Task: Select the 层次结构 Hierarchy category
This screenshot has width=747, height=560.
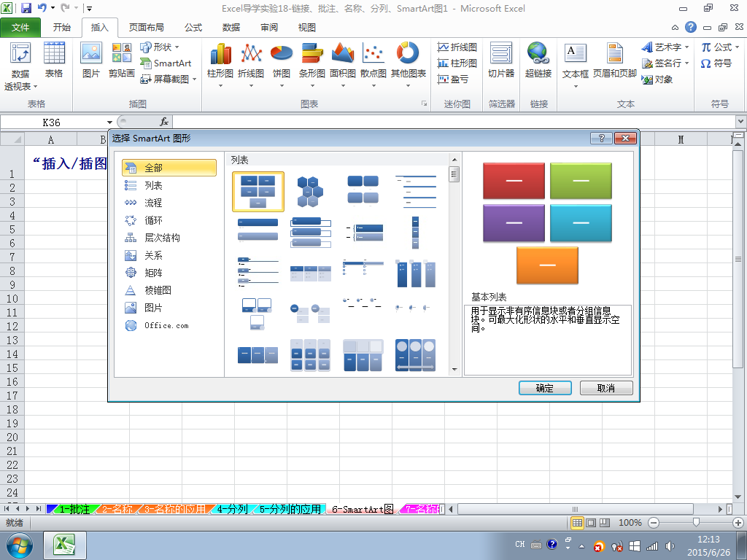Action: 169,238
